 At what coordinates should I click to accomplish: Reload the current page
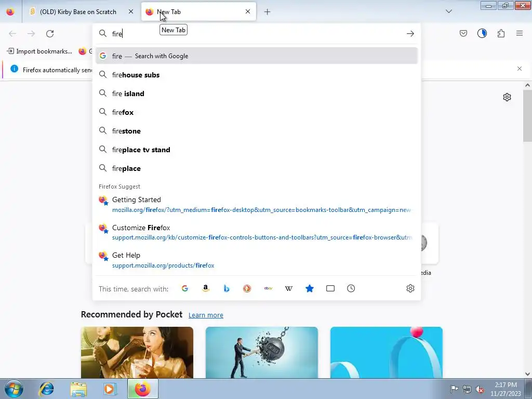(50, 34)
